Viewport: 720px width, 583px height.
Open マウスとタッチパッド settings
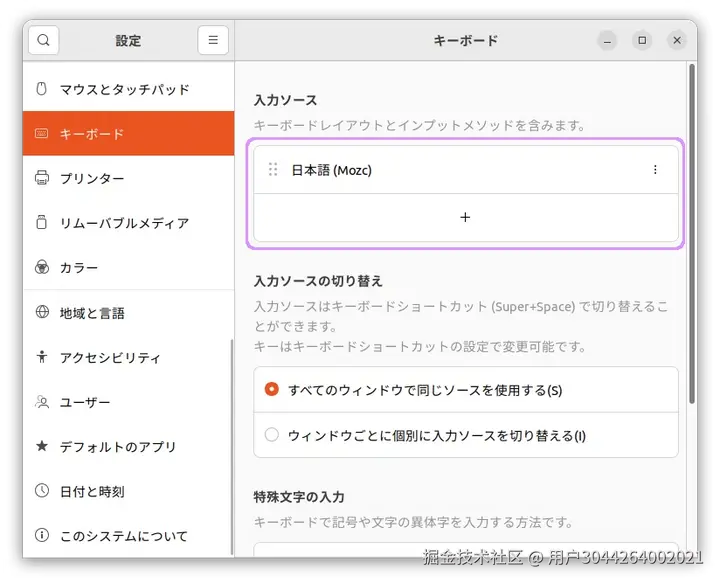point(129,89)
